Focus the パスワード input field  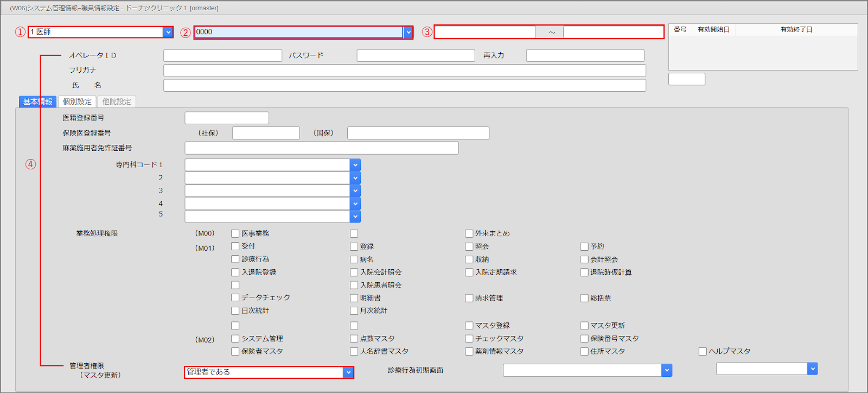pos(416,55)
